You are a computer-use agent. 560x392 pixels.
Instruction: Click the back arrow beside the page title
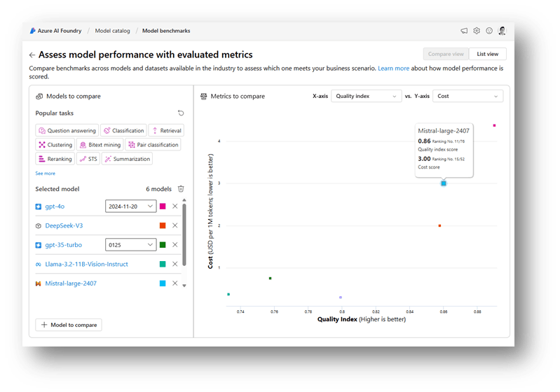click(x=32, y=55)
